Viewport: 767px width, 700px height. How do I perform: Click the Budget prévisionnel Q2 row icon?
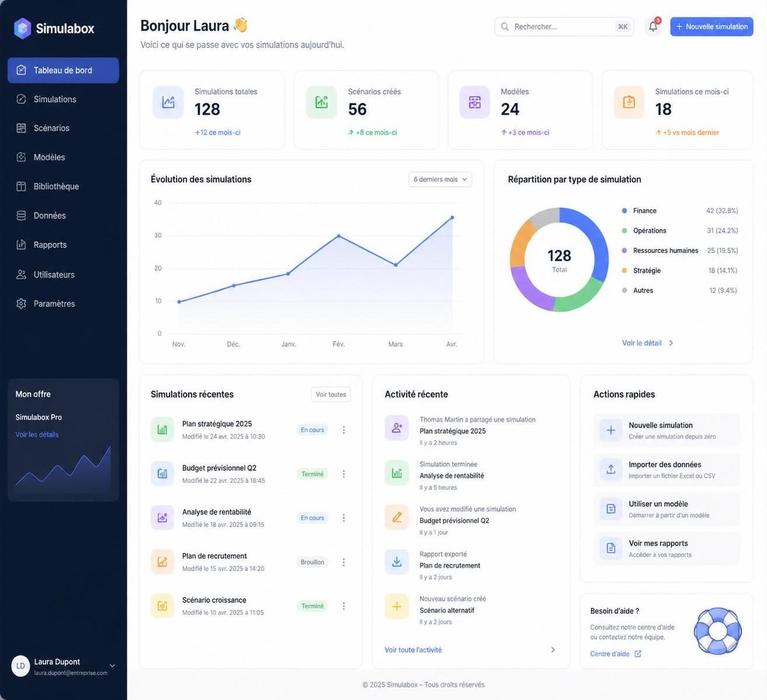pyautogui.click(x=162, y=474)
